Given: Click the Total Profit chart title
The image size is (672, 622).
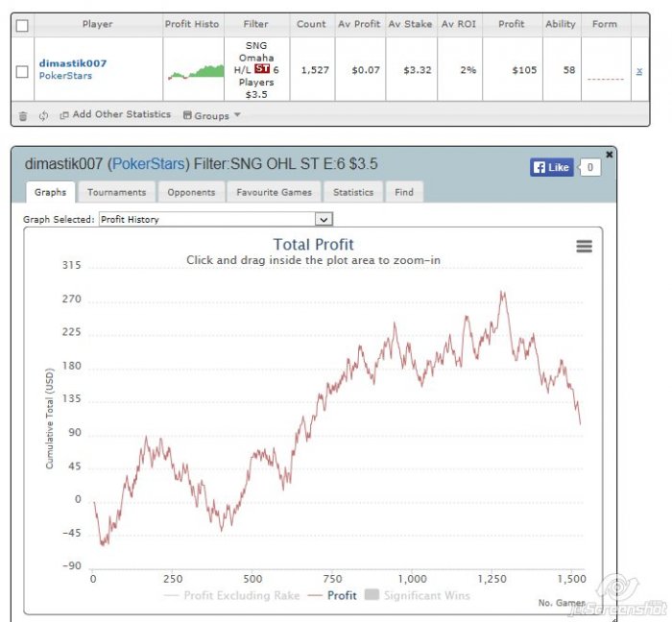Looking at the screenshot, I should (313, 245).
